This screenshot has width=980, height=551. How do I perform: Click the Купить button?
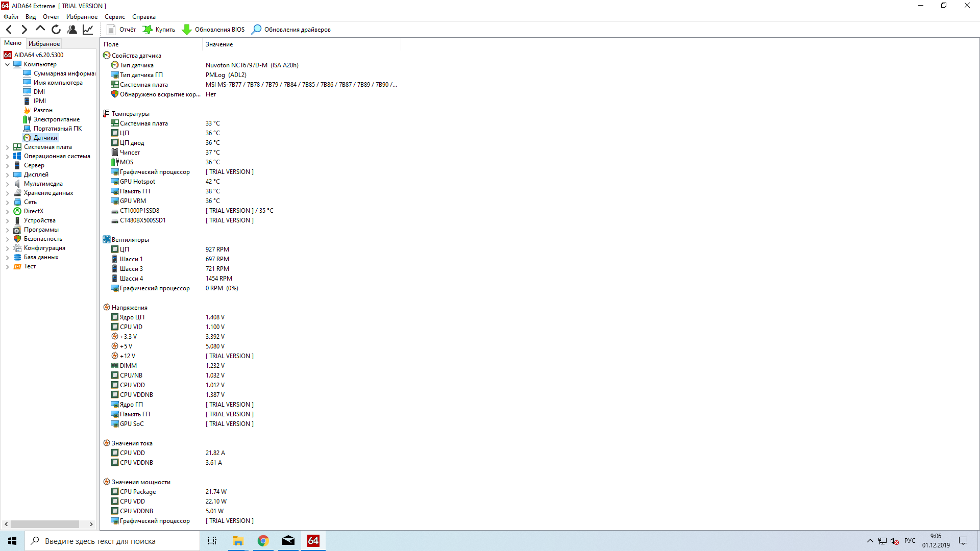click(159, 30)
